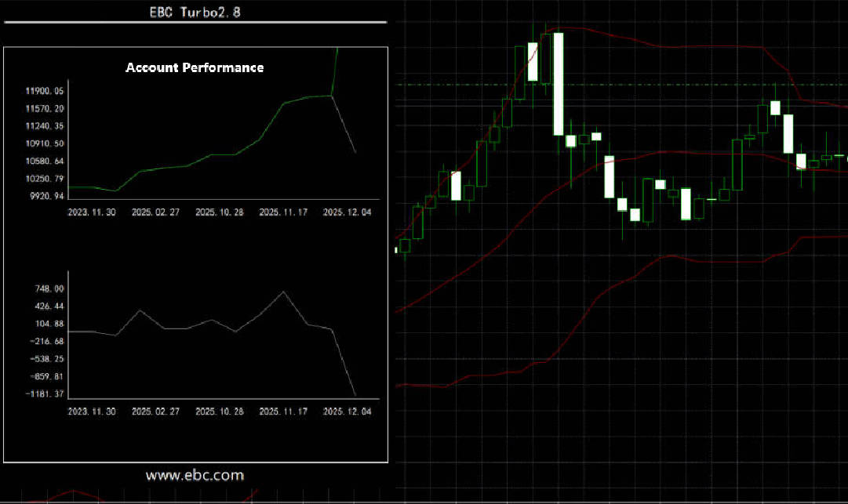Click the -1181.37 label on lower chart
This screenshot has height=504, width=848.
(43, 394)
